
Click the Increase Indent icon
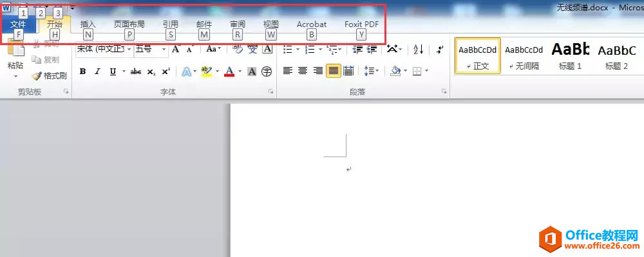pos(372,50)
